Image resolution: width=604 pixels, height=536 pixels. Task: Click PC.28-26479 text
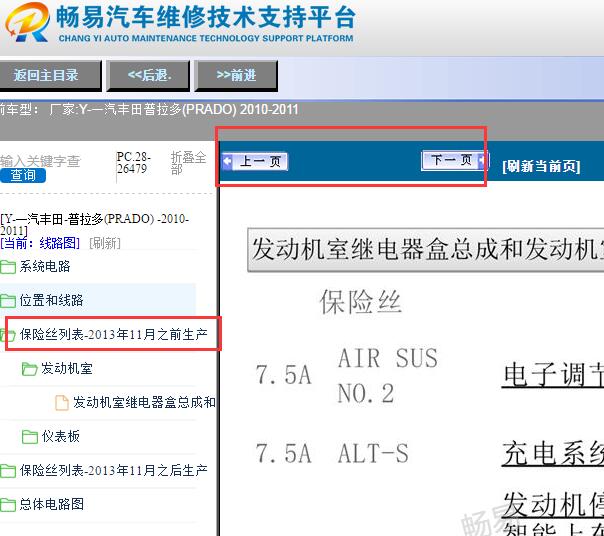(133, 163)
